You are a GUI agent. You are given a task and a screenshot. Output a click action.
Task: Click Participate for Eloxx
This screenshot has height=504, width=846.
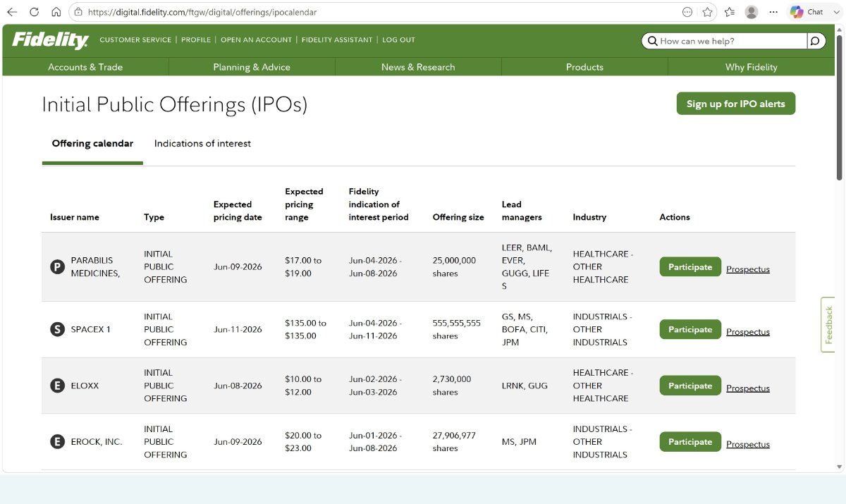coord(690,386)
